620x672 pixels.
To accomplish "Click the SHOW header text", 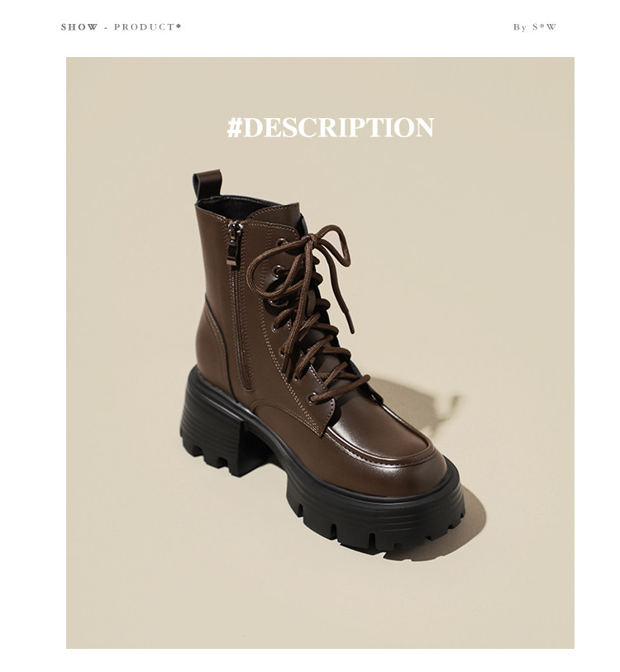I will 79,27.
